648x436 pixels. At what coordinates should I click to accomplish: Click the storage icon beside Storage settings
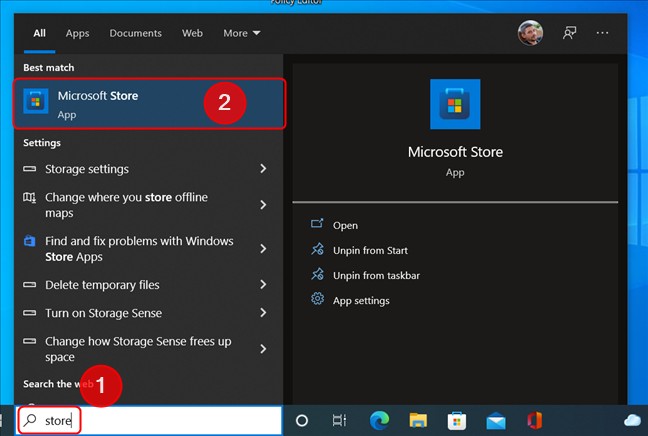[29, 169]
